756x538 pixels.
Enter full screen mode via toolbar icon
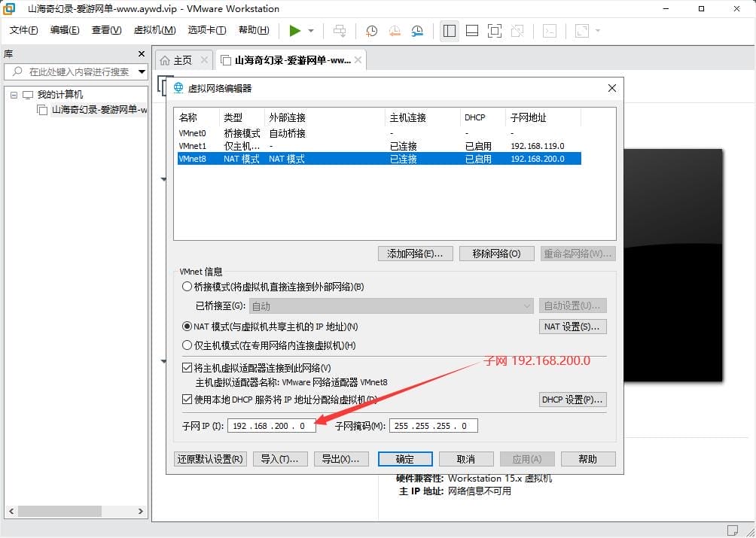pyautogui.click(x=495, y=31)
